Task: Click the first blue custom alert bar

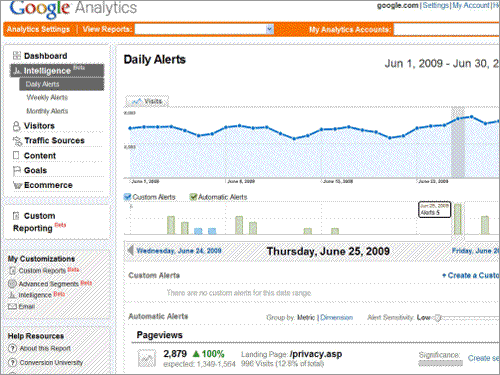Action: (198, 231)
